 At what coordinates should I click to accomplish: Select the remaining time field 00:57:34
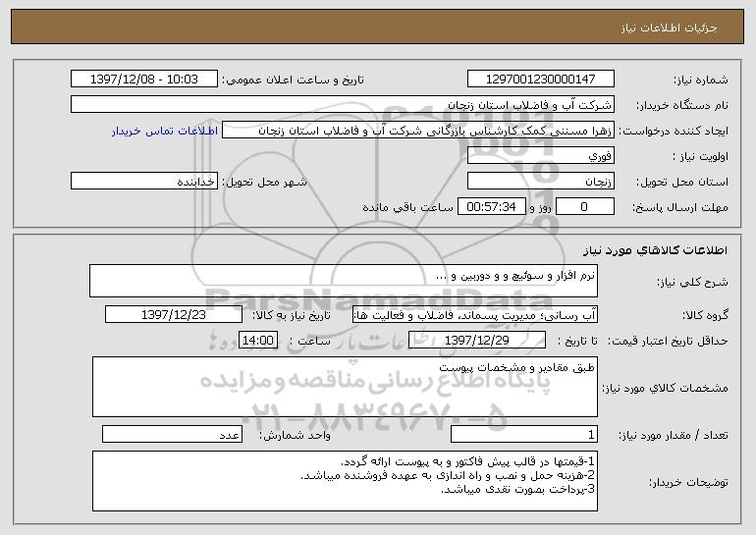(x=491, y=206)
